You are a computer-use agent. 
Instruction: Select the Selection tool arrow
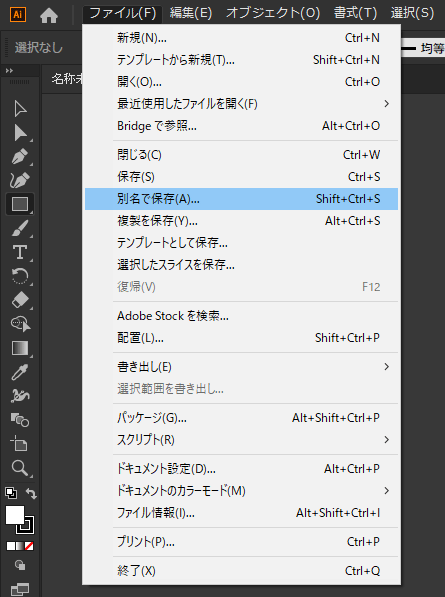tap(20, 109)
